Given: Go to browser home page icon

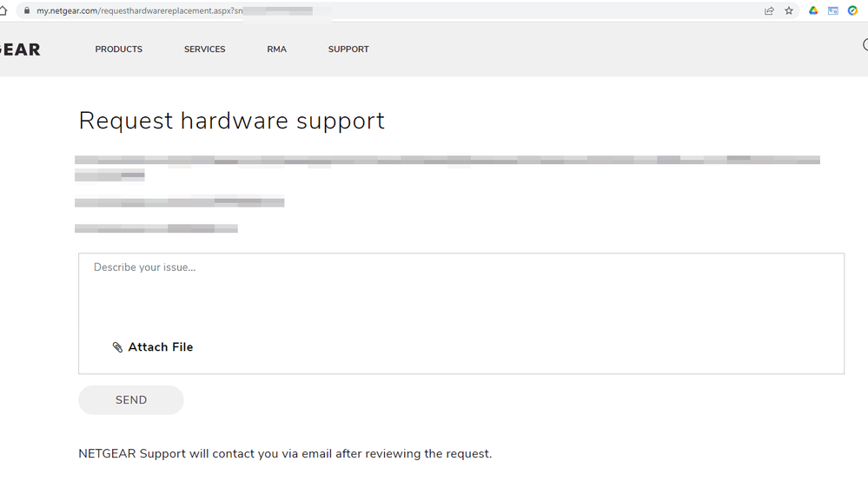Looking at the screenshot, I should click(x=4, y=11).
